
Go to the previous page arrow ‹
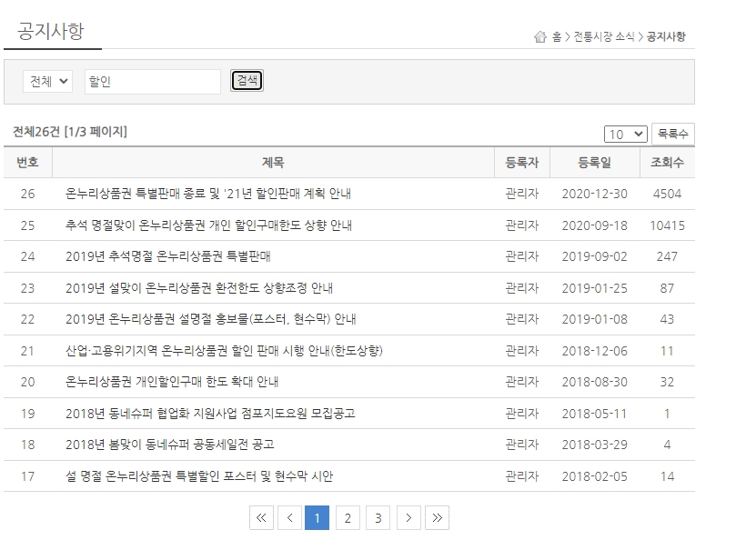coord(290,517)
